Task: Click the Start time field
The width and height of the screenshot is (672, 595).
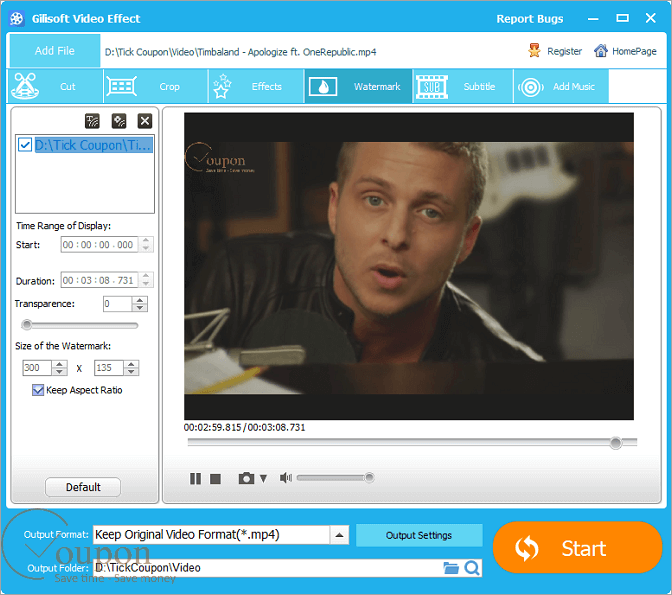Action: pos(99,245)
